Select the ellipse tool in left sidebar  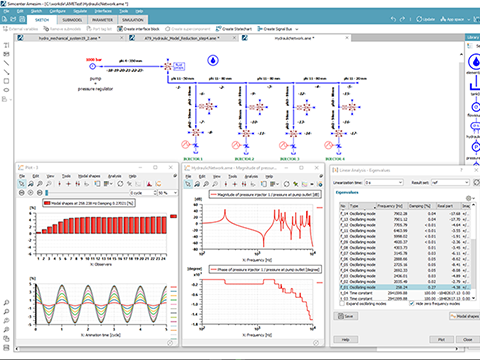(6, 90)
